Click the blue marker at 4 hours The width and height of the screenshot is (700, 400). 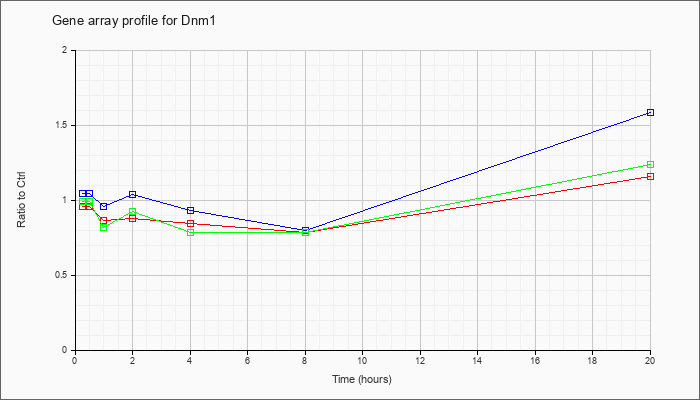click(x=191, y=210)
